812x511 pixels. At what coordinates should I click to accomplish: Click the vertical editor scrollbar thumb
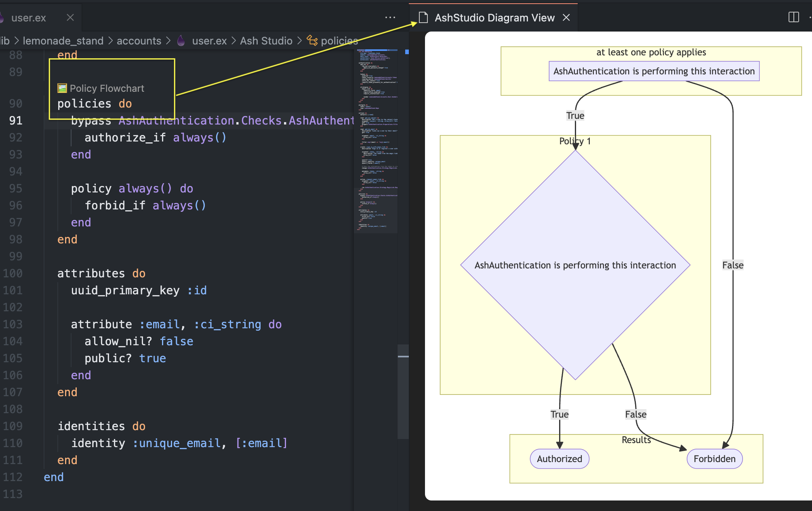(403, 391)
